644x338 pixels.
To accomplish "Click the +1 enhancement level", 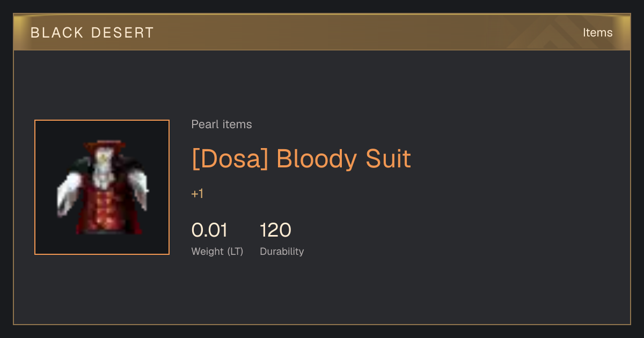I will click(197, 194).
